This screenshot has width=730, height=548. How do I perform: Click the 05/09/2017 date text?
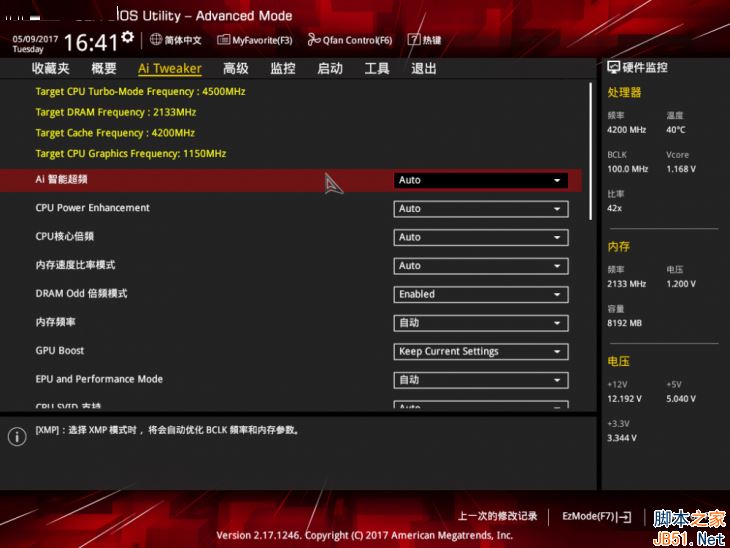point(35,39)
